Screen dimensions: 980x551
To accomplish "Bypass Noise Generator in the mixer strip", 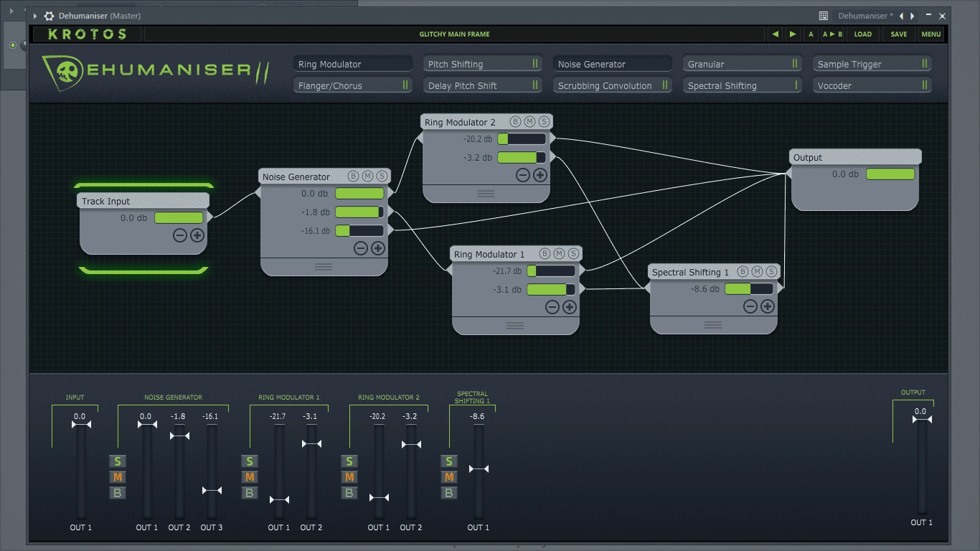I will tap(117, 493).
